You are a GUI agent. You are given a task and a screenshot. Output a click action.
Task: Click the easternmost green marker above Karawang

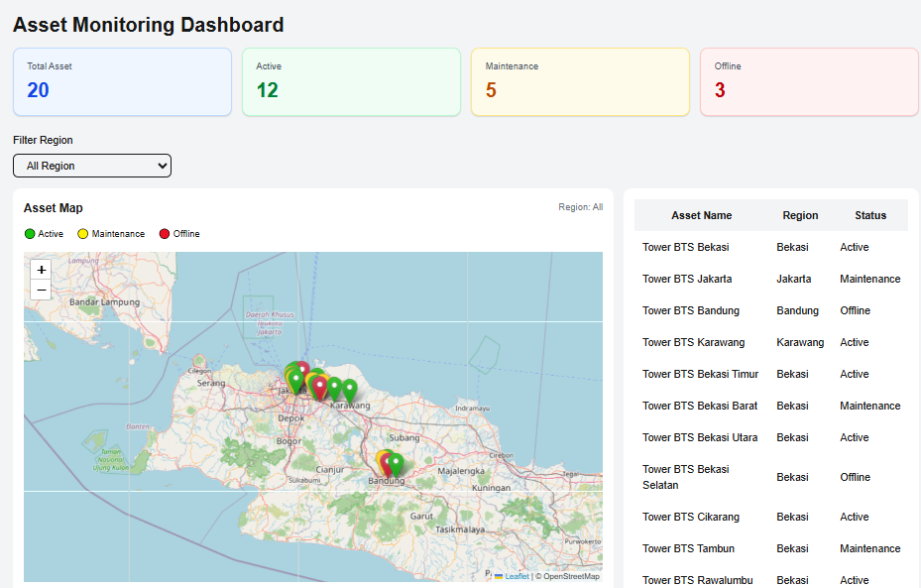pyautogui.click(x=350, y=390)
